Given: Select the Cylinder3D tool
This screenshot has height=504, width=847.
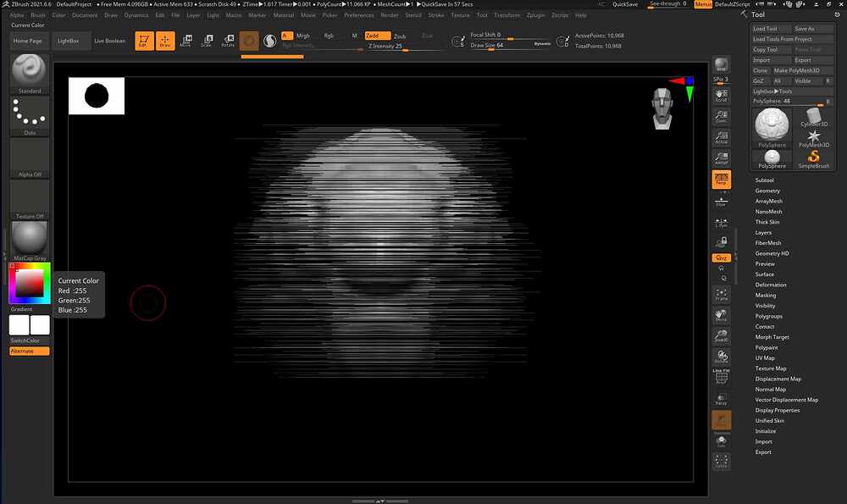Looking at the screenshot, I should point(813,118).
